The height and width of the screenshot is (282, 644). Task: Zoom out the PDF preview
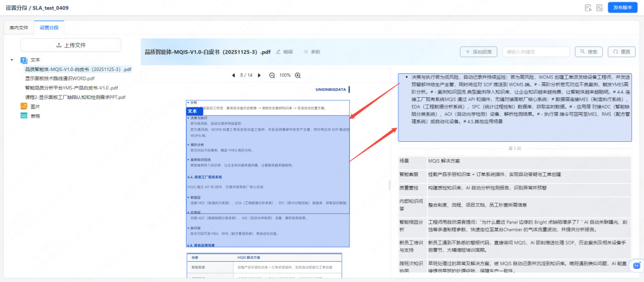[272, 76]
